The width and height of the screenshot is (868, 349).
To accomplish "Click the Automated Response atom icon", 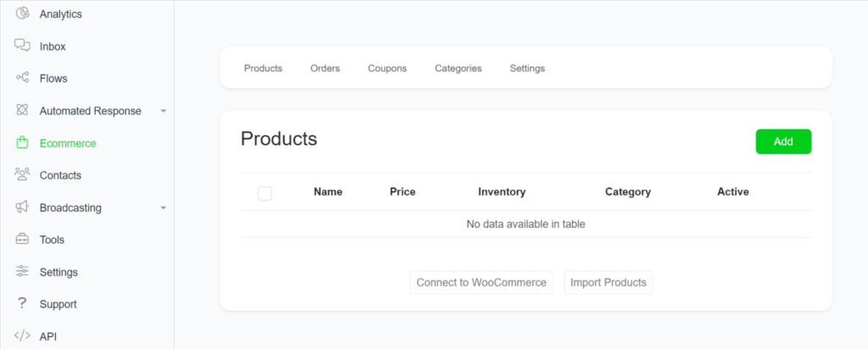I will point(22,110).
